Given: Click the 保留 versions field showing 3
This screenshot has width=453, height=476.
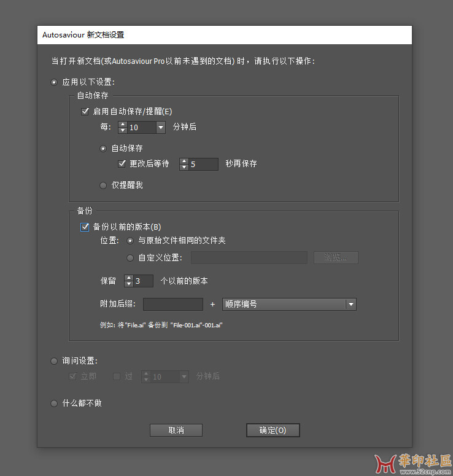Looking at the screenshot, I should (143, 281).
